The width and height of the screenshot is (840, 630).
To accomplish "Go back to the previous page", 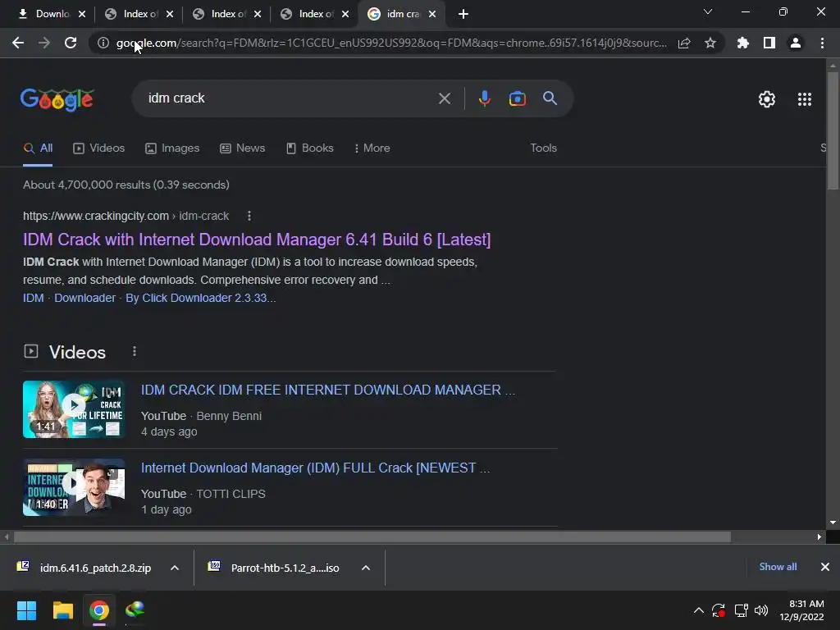I will (18, 43).
